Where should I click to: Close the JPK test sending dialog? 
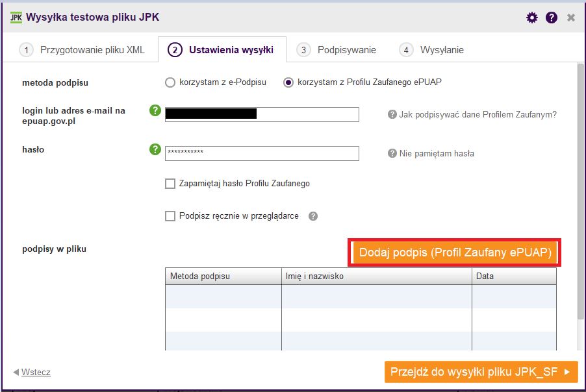click(570, 18)
